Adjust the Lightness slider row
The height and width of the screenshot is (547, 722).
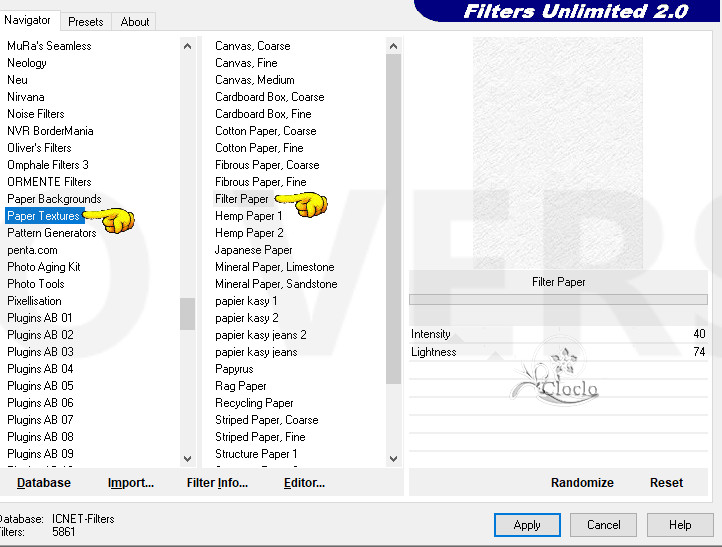pos(558,352)
